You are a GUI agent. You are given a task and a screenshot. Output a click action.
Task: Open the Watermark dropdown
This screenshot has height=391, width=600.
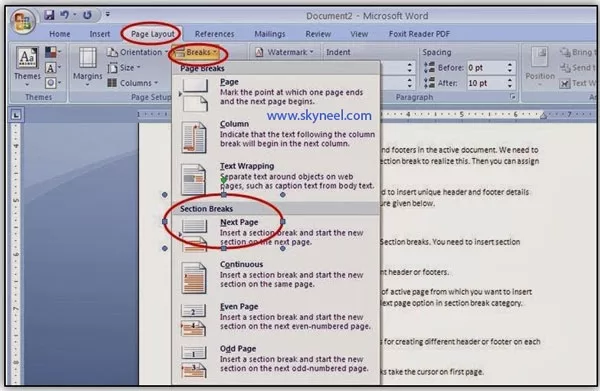click(x=284, y=52)
